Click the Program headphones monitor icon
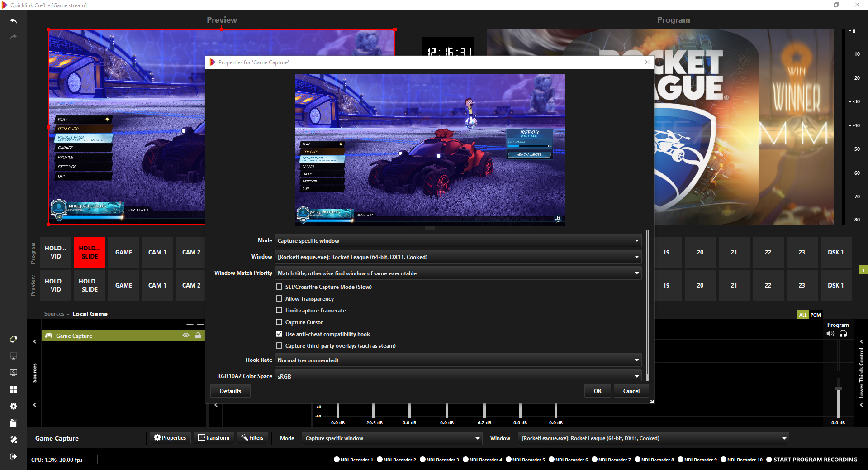The width and height of the screenshot is (868, 470). 843,334
